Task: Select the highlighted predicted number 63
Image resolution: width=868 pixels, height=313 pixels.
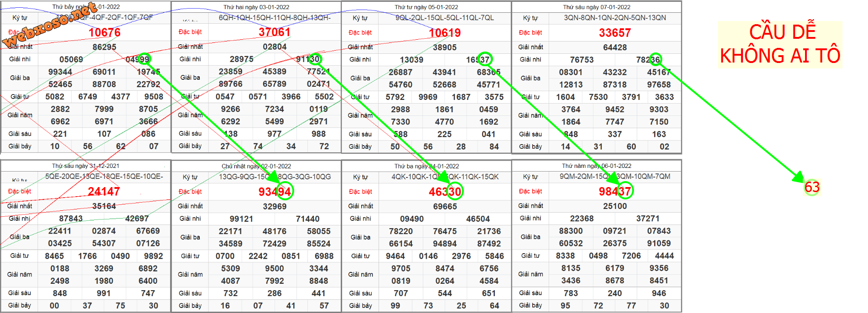Action: pyautogui.click(x=812, y=187)
